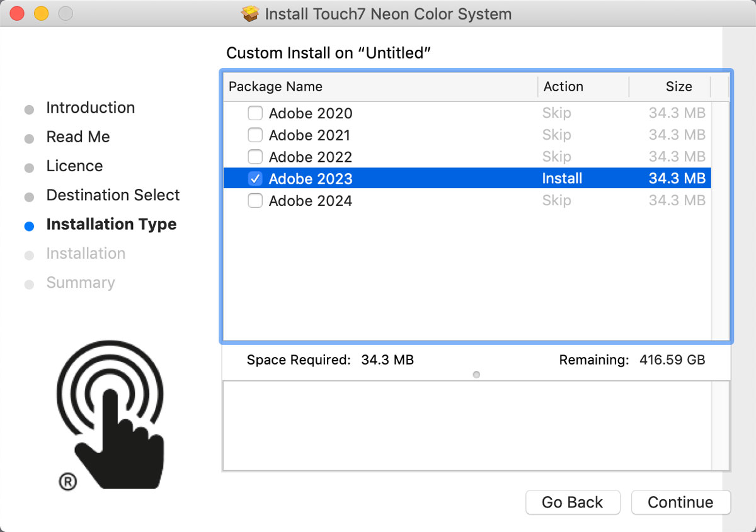Click the Size column header
Viewport: 756px width, 532px height.
(x=670, y=87)
